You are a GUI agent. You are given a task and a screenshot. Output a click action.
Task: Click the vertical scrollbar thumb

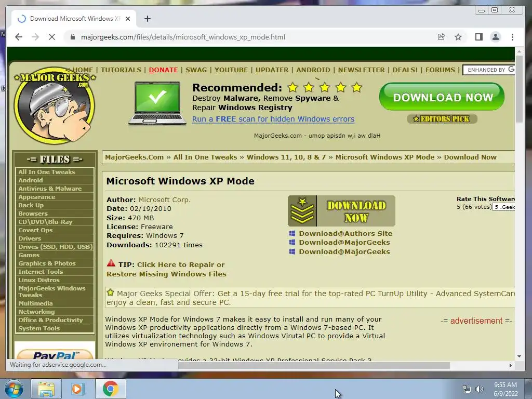519,89
